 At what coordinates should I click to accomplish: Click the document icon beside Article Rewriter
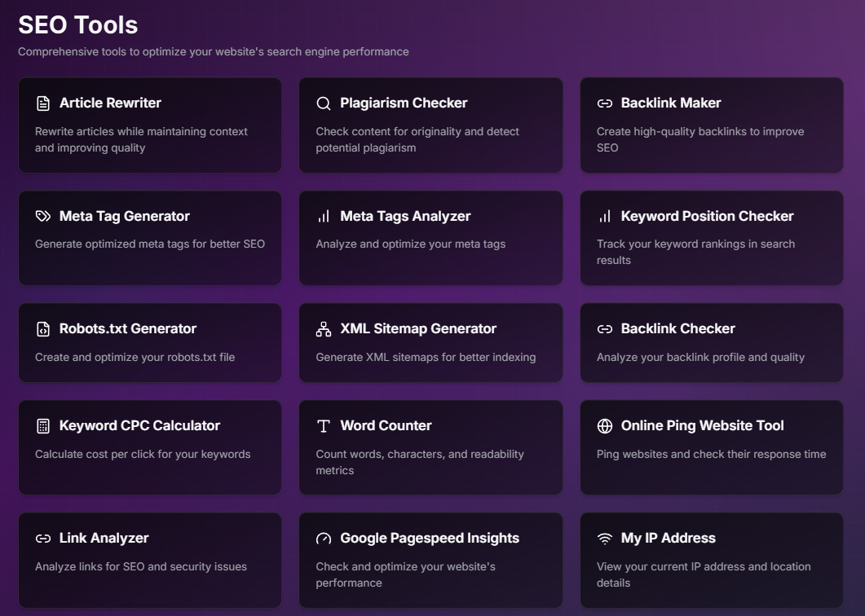point(43,103)
